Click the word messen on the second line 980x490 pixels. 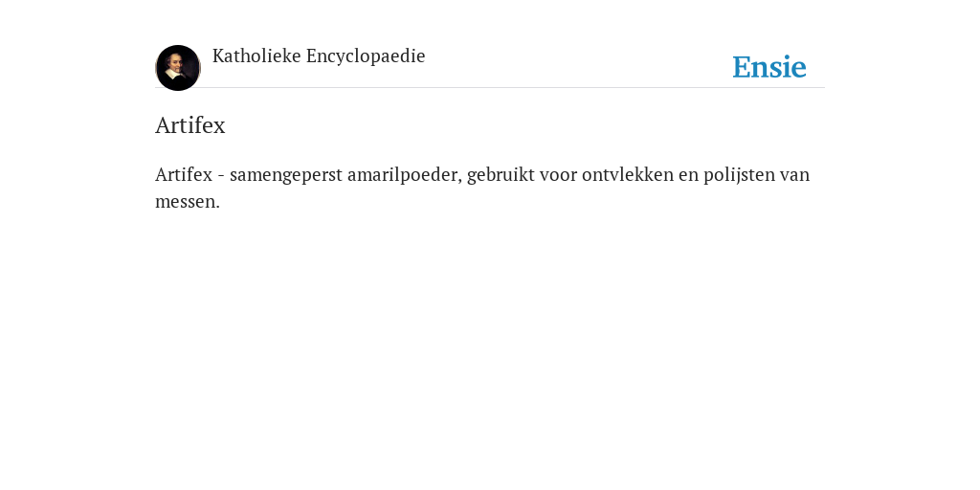185,202
